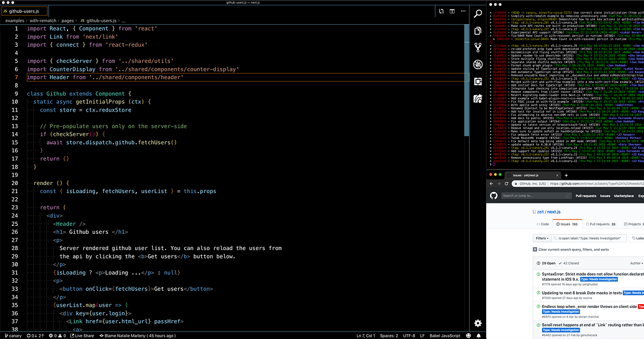Split the editor to the side

pos(452,11)
